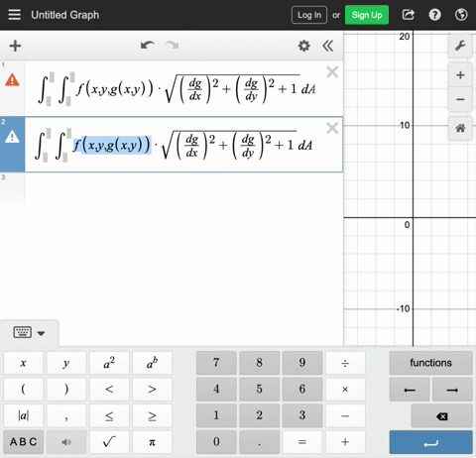
Task: Tap the multiplication key
Action: click(x=345, y=390)
